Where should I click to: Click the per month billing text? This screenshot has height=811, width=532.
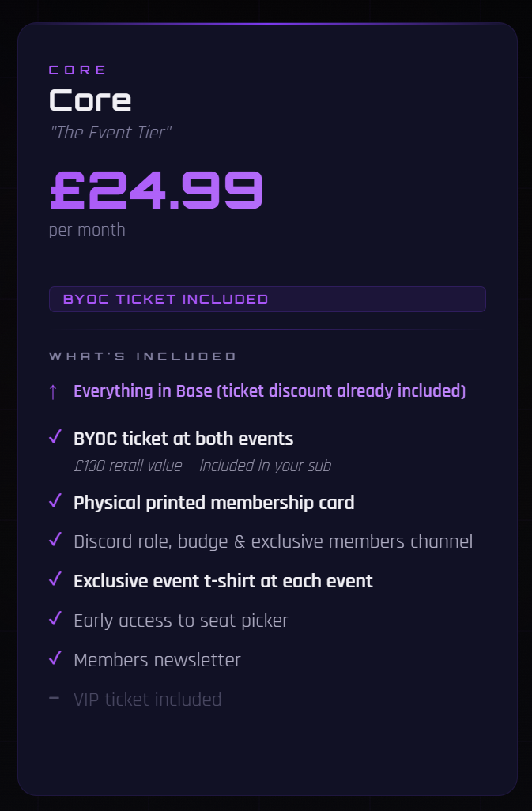(x=87, y=230)
